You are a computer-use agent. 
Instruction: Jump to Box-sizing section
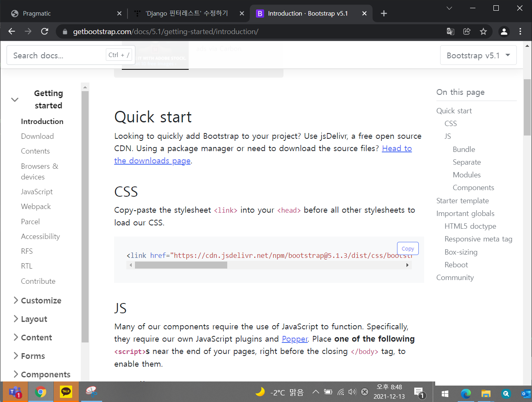coord(461,252)
